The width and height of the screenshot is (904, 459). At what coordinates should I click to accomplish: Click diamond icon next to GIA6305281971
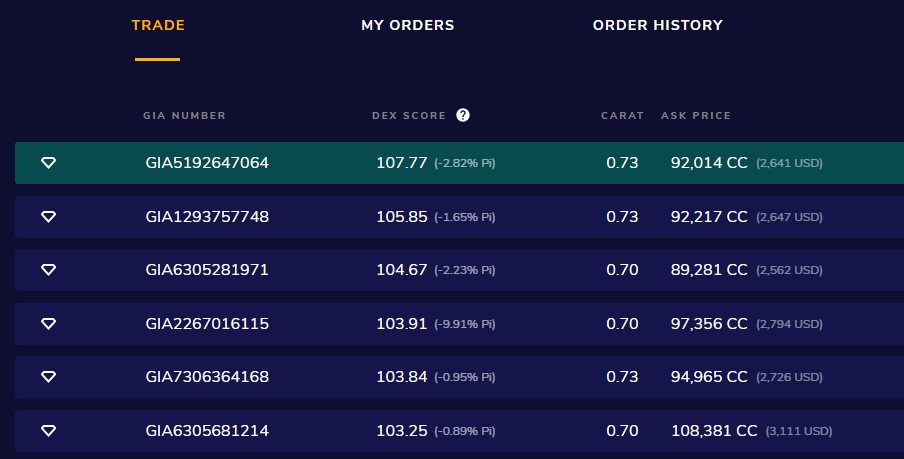coord(48,270)
